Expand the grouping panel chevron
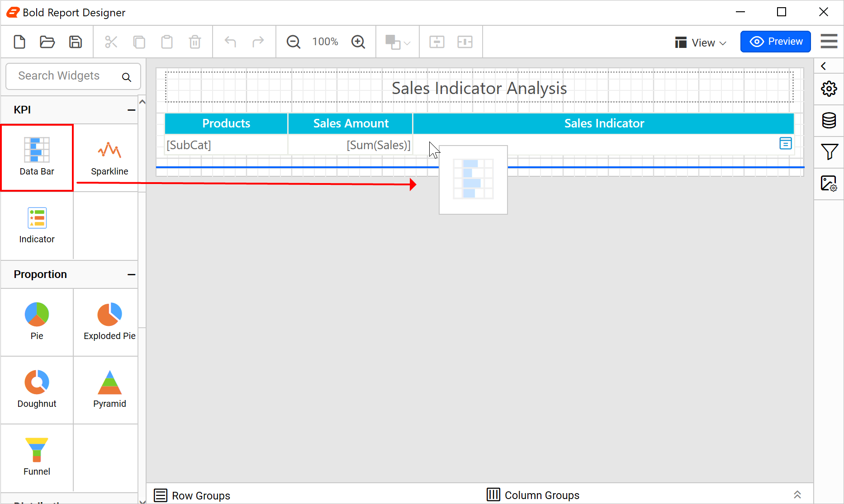844x504 pixels. (797, 495)
